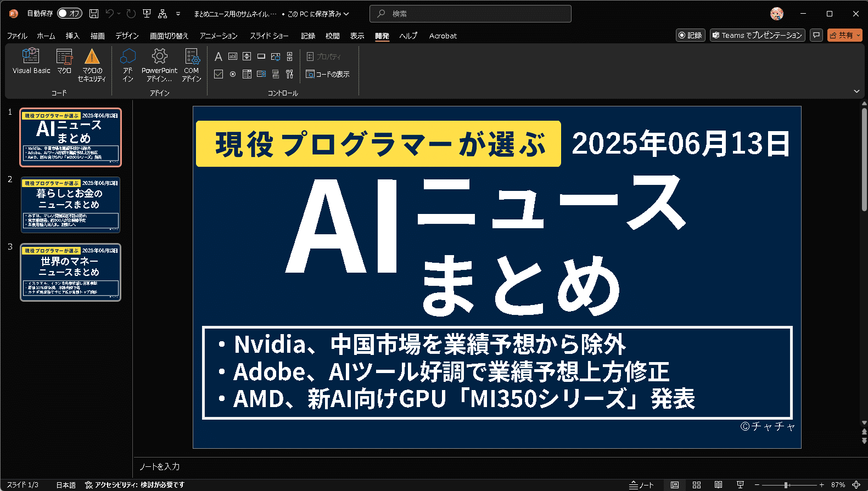
Task: Click the hierarchy diagram quick-access icon
Action: pyautogui.click(x=163, y=14)
